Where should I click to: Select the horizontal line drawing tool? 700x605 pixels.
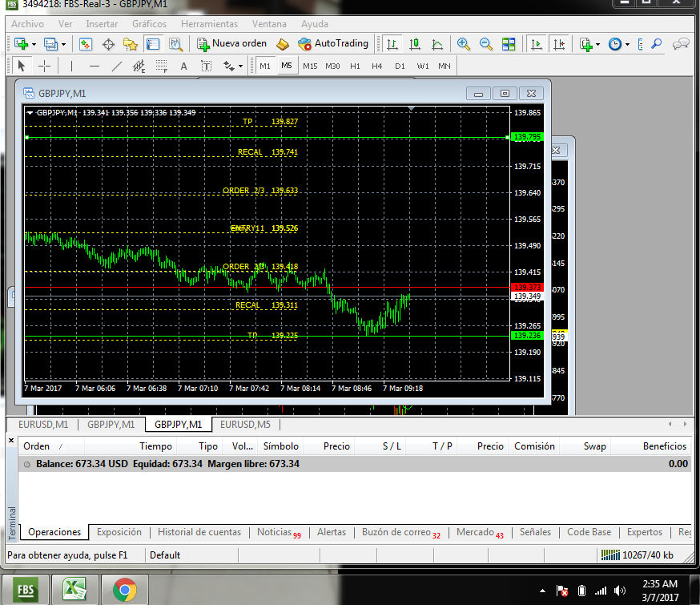click(x=95, y=67)
